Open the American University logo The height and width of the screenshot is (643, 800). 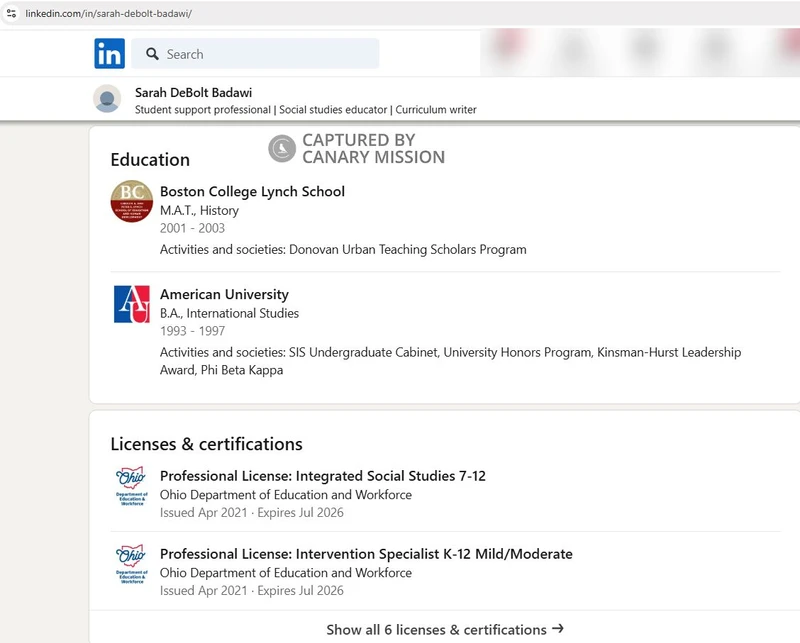(x=132, y=304)
